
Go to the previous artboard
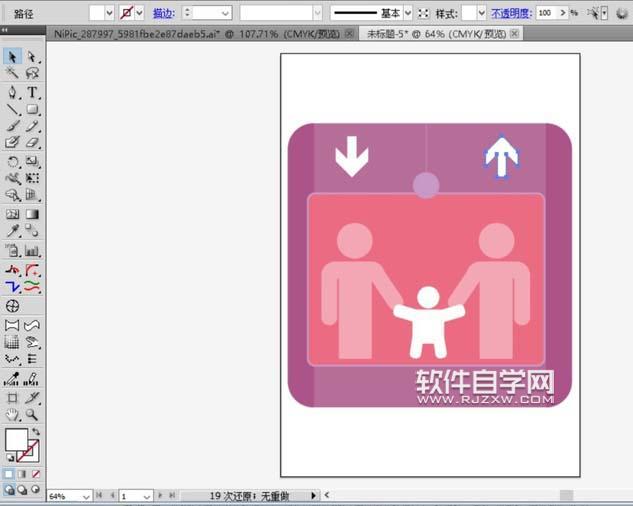pos(113,495)
